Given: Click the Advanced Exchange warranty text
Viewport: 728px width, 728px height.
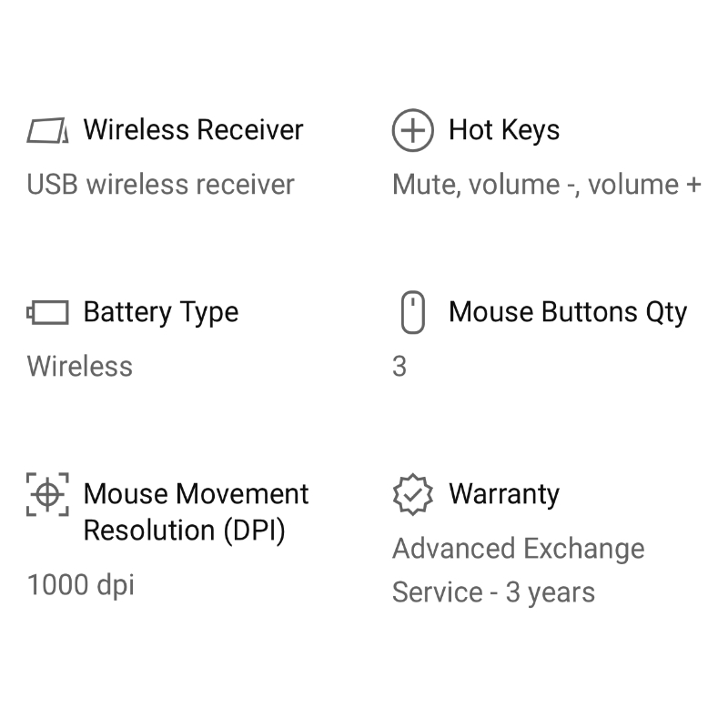Looking at the screenshot, I should point(518,549).
